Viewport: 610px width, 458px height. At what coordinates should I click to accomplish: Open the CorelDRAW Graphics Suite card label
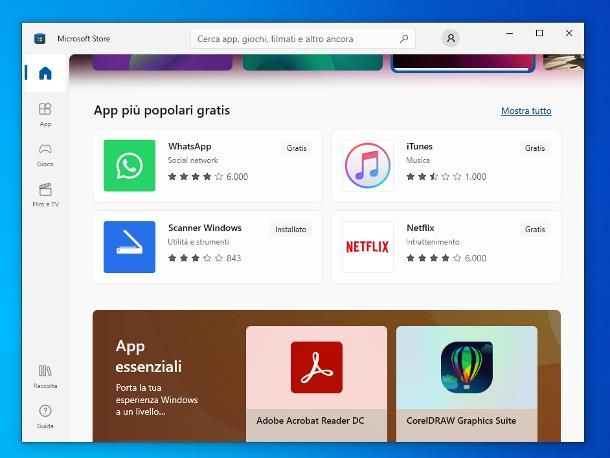(x=461, y=421)
